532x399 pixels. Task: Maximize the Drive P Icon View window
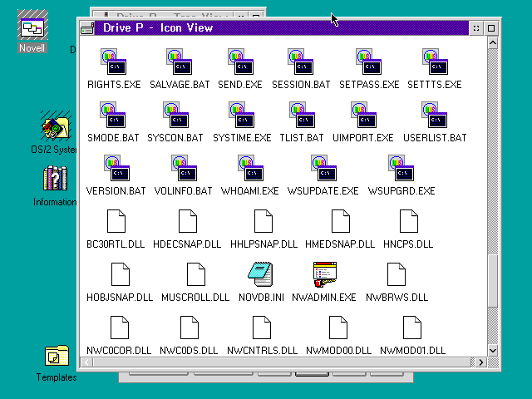[x=491, y=28]
